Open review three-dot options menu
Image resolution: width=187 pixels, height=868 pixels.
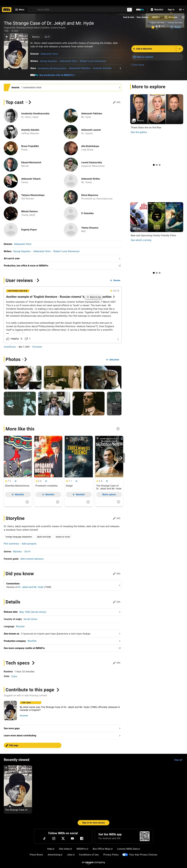118,339
